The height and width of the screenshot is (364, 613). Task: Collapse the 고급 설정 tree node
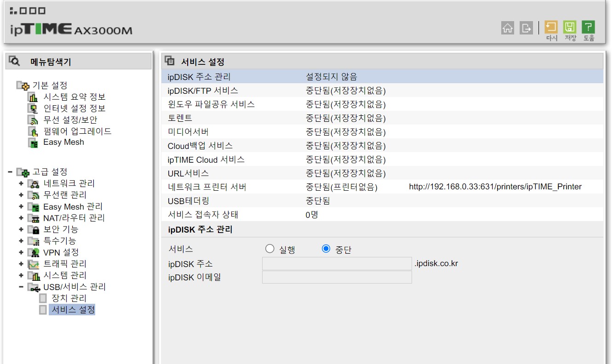pyautogui.click(x=10, y=172)
